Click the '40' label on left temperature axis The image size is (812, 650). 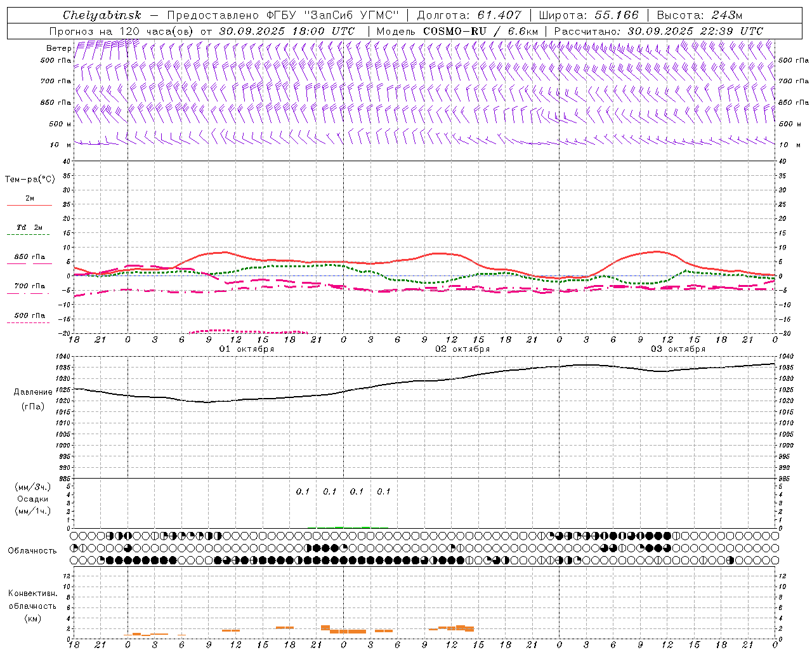(x=67, y=162)
